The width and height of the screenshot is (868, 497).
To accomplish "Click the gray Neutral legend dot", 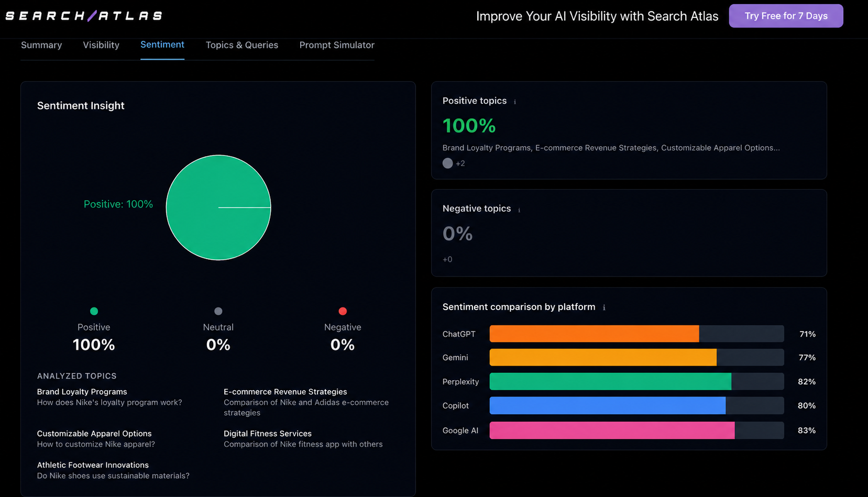I will 218,311.
